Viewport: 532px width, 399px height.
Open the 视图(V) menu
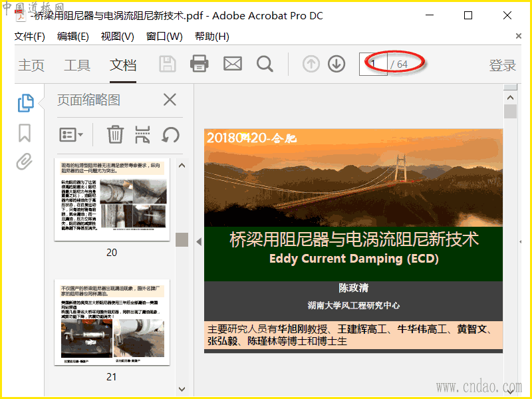click(118, 37)
